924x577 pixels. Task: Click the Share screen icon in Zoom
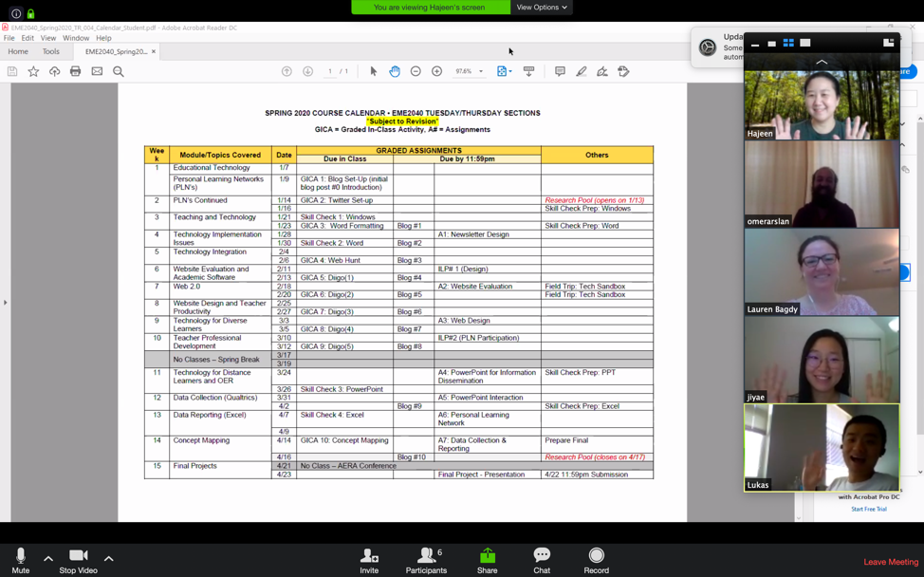click(x=487, y=560)
